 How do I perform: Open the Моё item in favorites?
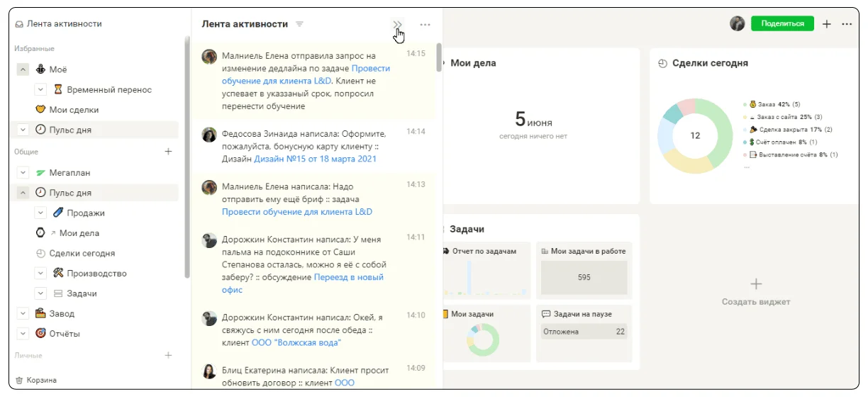pos(58,69)
